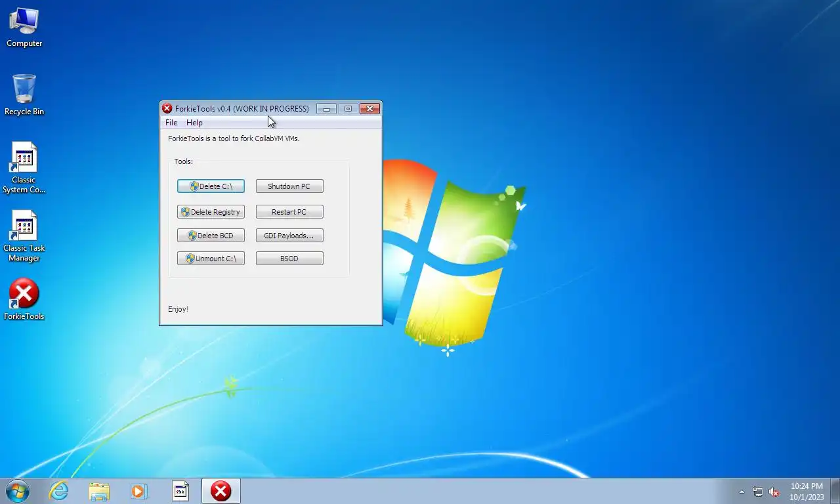Image resolution: width=840 pixels, height=504 pixels.
Task: Click the Show desktop strip at taskbar end
Action: [x=835, y=492]
